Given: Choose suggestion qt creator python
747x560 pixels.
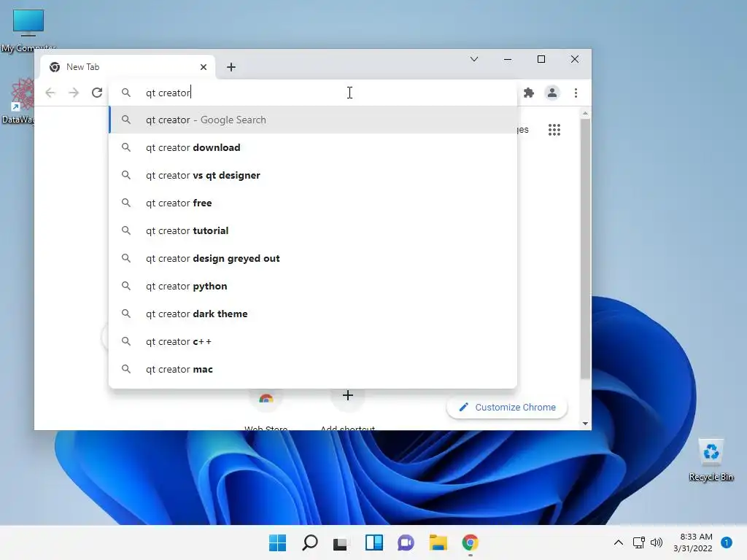Looking at the screenshot, I should [x=313, y=286].
